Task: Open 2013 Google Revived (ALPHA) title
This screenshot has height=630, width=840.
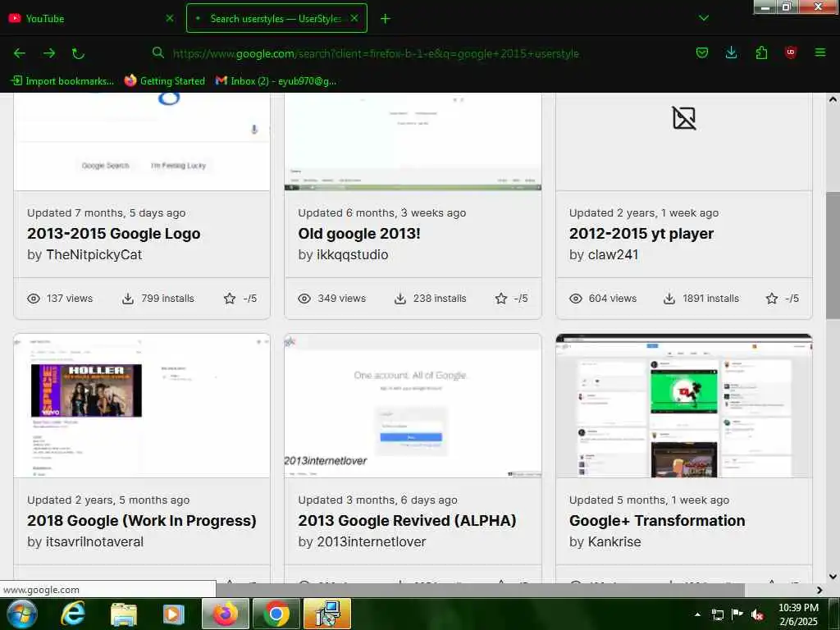Action: (x=407, y=521)
